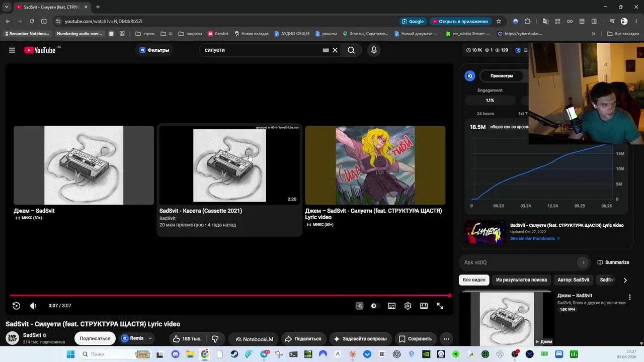The image size is (644, 362).
Task: Go to the YouTube home logo
Action: point(40,50)
